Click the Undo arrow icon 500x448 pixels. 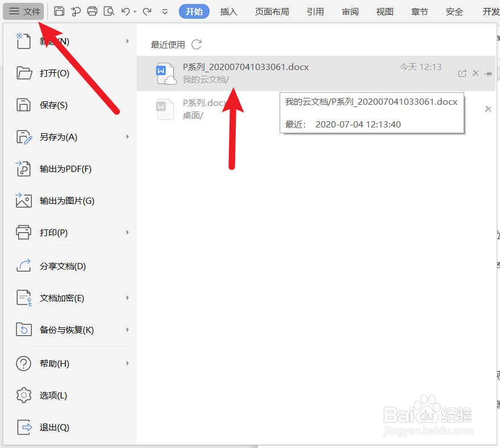[126, 11]
